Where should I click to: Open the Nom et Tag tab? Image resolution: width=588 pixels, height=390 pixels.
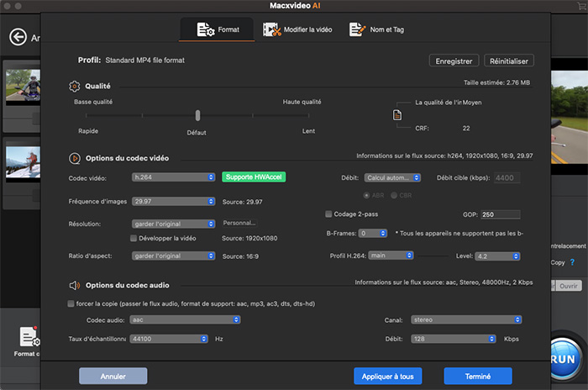tap(376, 29)
